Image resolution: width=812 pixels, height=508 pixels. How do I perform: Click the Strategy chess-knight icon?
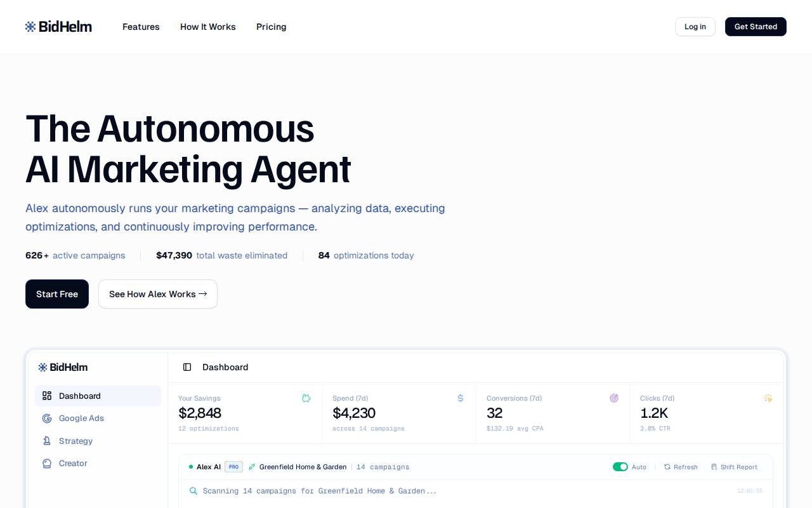[x=47, y=441]
